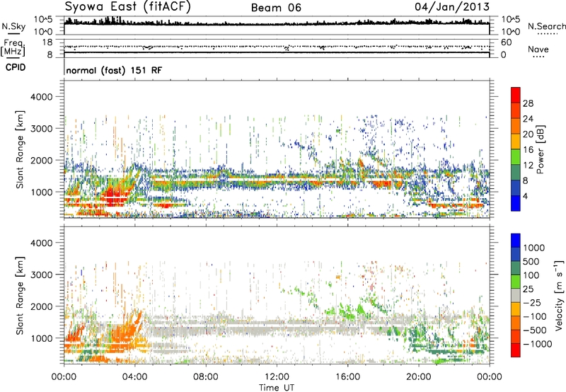The width and height of the screenshot is (566, 392).
Task: Click the Power colorbar tick '28'
Action: click(528, 103)
